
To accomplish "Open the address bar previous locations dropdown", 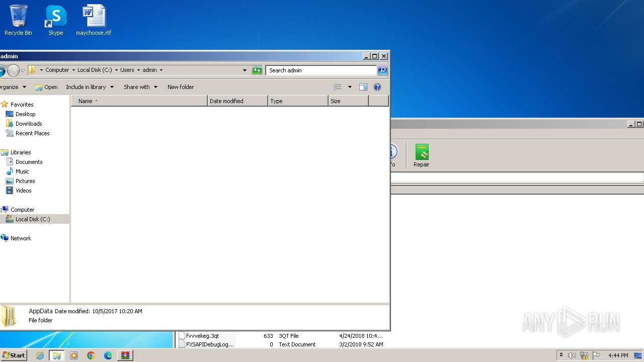I will 245,70.
